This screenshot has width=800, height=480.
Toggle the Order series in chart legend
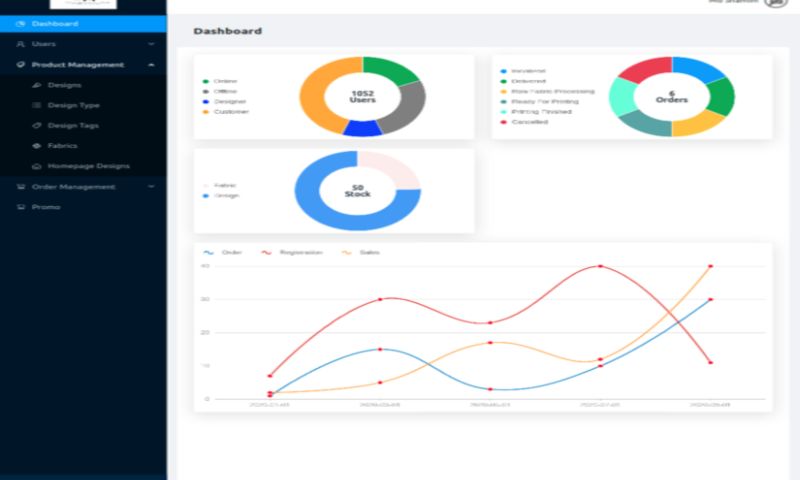(224, 253)
